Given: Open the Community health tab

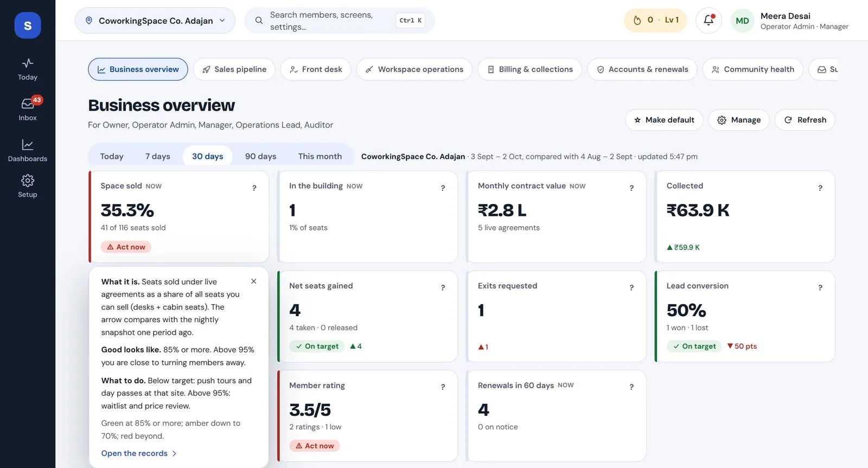Looking at the screenshot, I should [753, 69].
